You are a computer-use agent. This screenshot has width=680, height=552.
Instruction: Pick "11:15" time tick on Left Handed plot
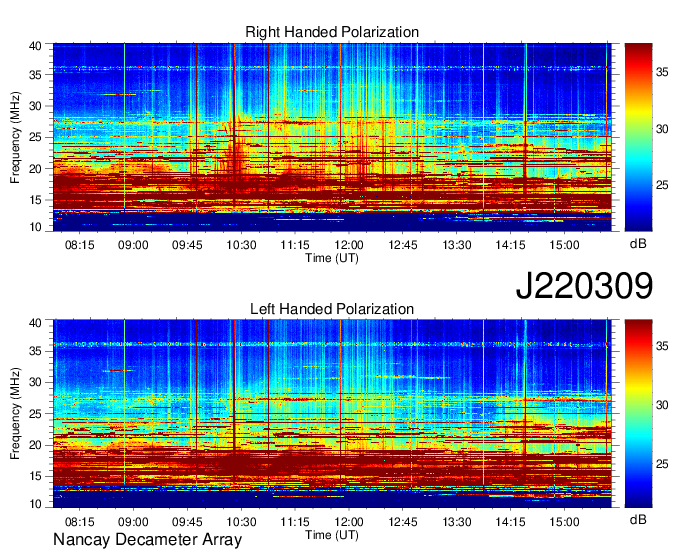click(x=295, y=522)
